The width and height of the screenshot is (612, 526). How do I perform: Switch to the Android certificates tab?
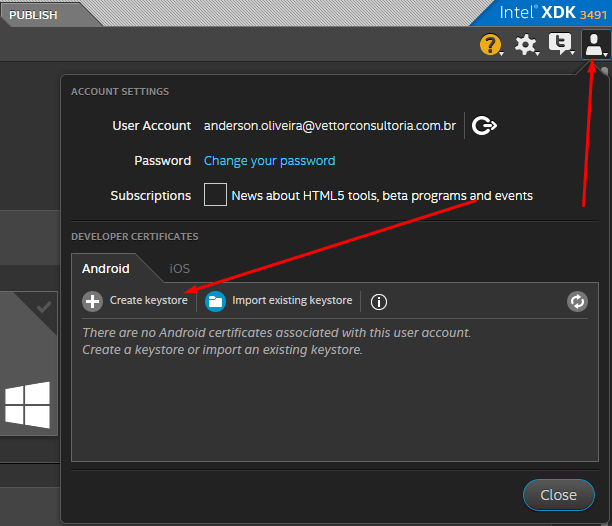(106, 268)
